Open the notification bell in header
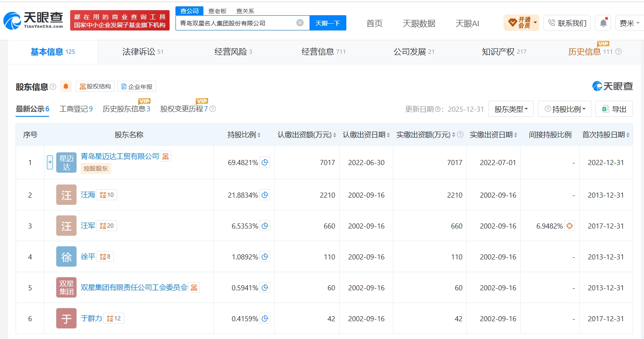644x339 pixels. [603, 23]
